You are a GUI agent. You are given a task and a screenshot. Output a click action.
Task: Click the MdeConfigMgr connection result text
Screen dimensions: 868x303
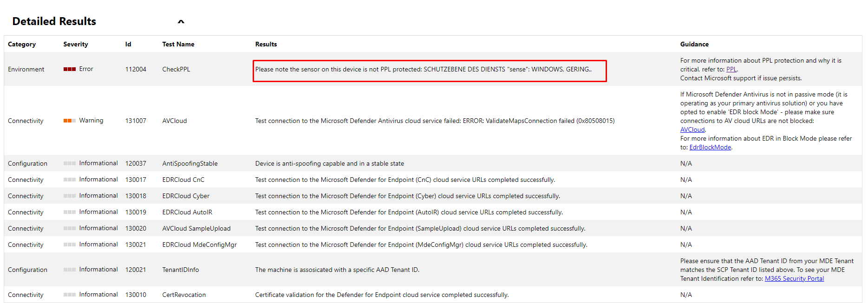tap(421, 245)
